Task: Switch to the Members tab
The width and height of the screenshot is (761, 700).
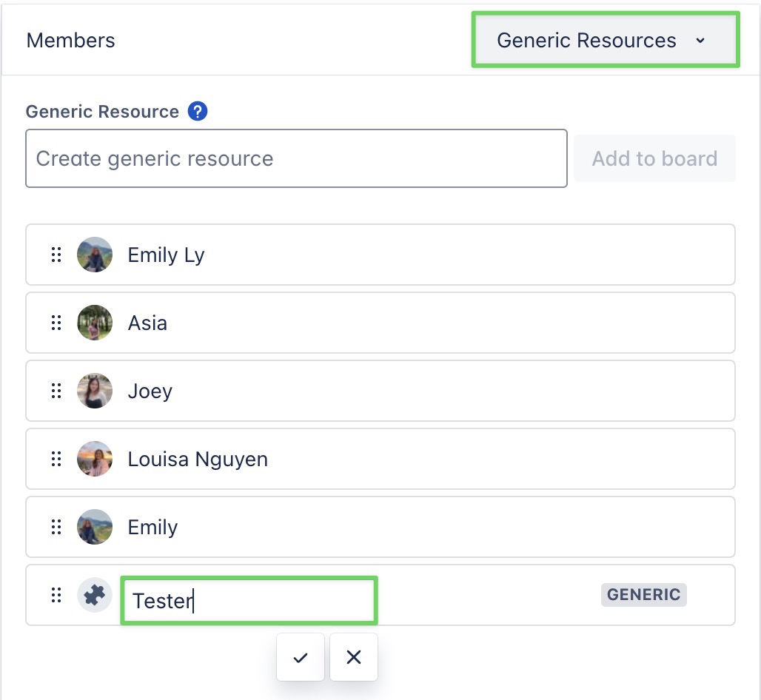Action: point(71,40)
